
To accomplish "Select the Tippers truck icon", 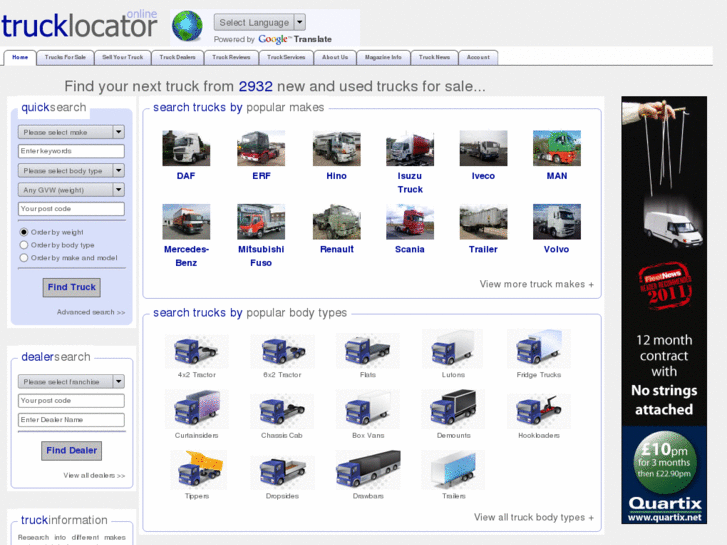I will click(x=198, y=470).
